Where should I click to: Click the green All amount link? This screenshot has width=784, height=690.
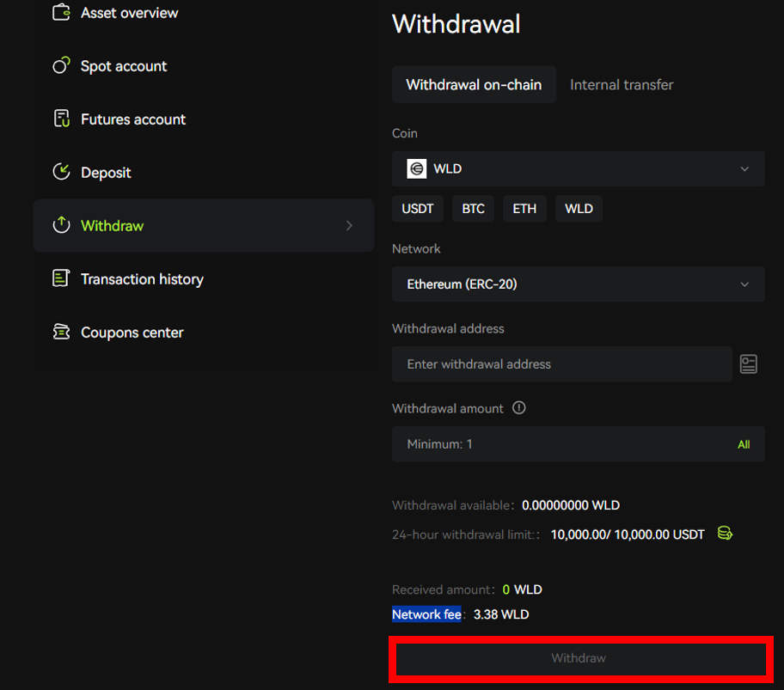744,444
